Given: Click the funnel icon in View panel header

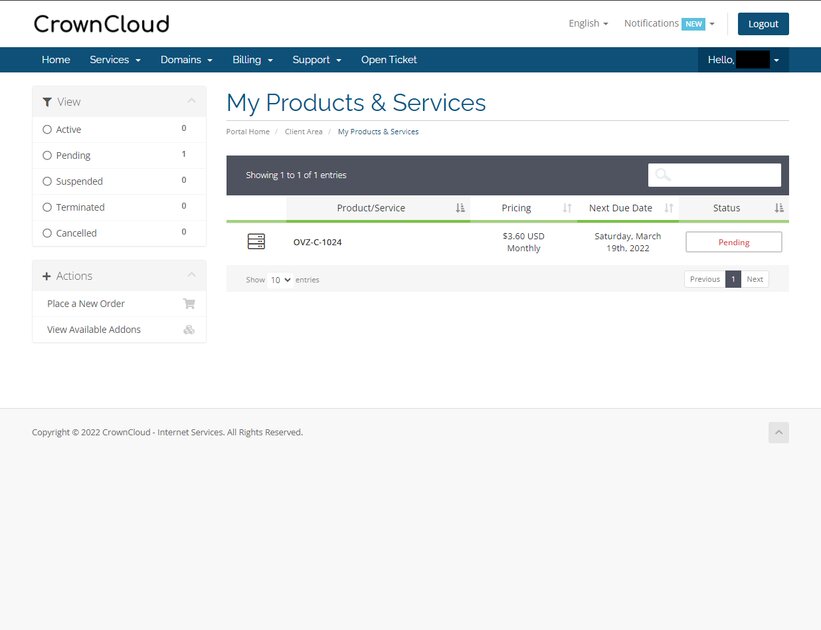Looking at the screenshot, I should coord(47,102).
